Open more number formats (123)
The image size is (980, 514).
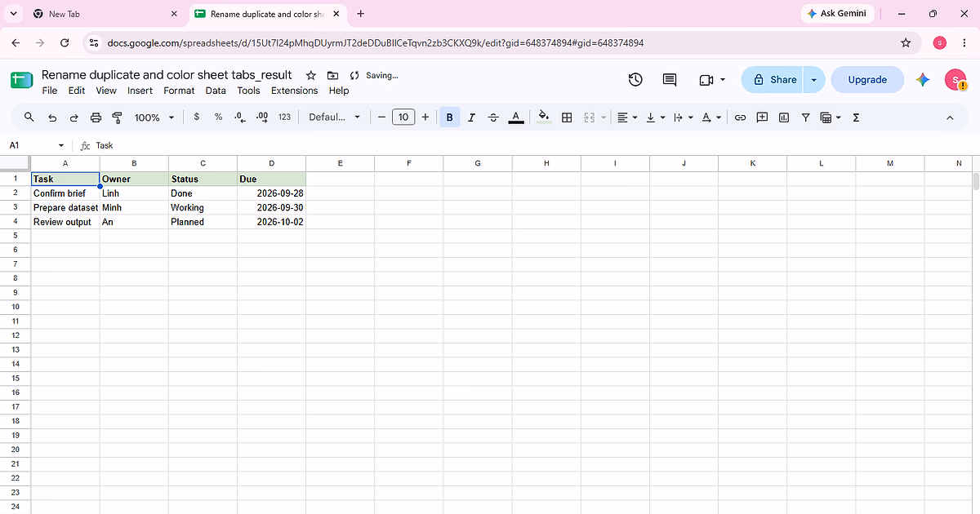point(284,117)
